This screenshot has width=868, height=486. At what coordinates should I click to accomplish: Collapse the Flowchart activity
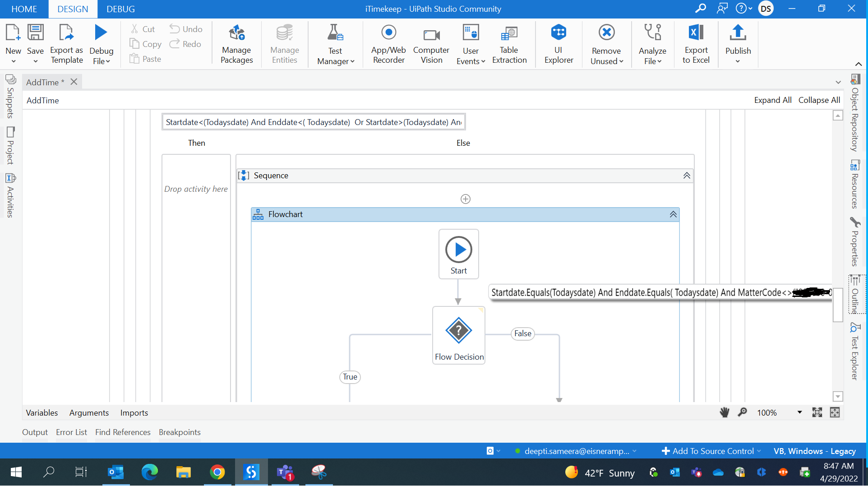(673, 214)
